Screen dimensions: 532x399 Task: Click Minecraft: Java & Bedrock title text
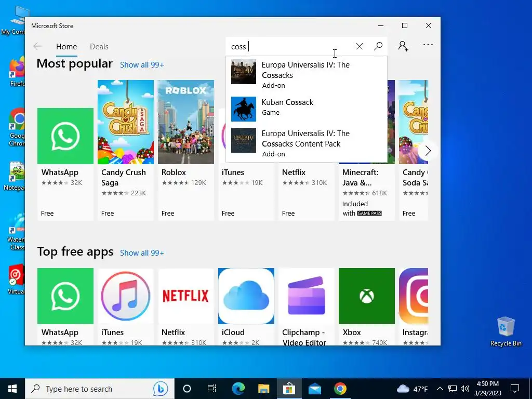tap(361, 178)
